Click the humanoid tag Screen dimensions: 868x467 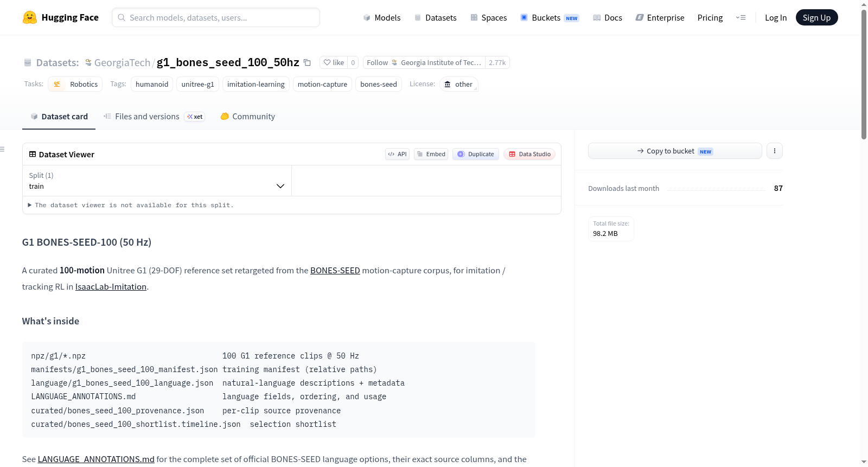coord(152,84)
